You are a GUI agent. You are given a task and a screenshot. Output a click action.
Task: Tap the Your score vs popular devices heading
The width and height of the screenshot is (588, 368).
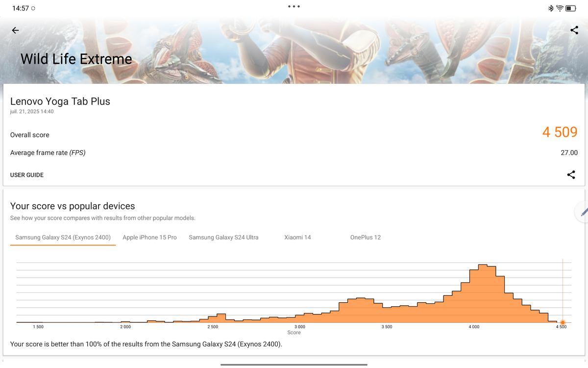(73, 206)
